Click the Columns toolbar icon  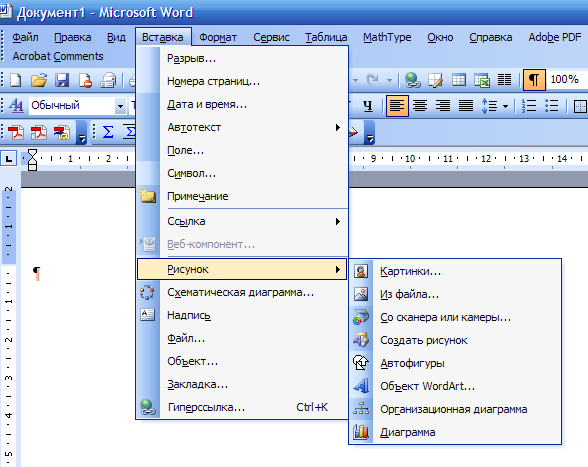point(504,80)
